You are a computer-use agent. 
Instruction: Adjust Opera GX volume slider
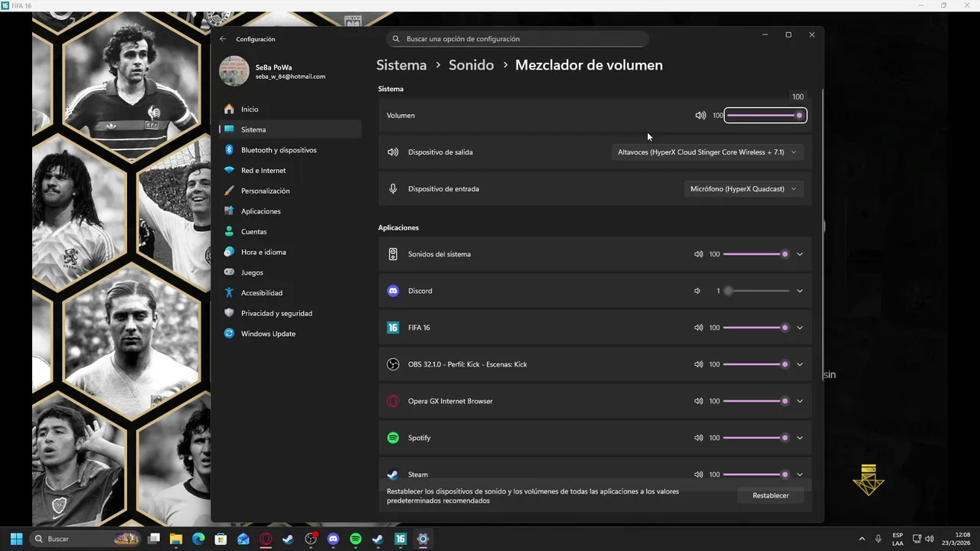[756, 401]
